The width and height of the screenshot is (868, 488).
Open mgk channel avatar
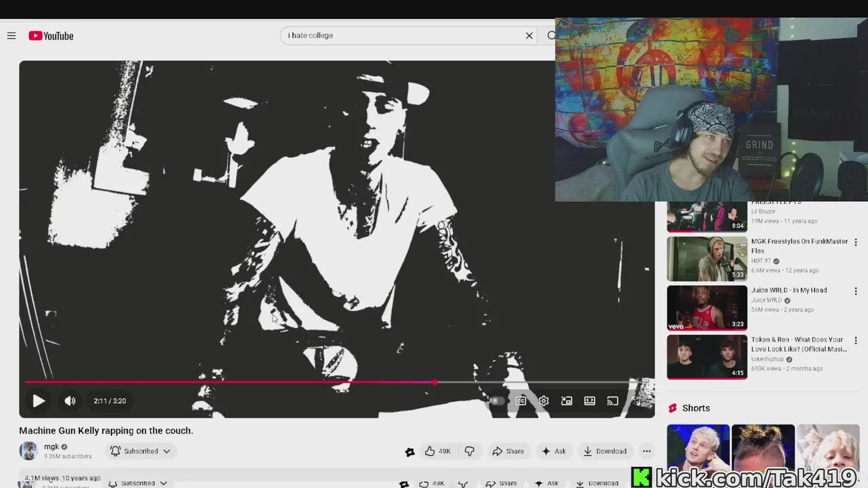point(28,451)
